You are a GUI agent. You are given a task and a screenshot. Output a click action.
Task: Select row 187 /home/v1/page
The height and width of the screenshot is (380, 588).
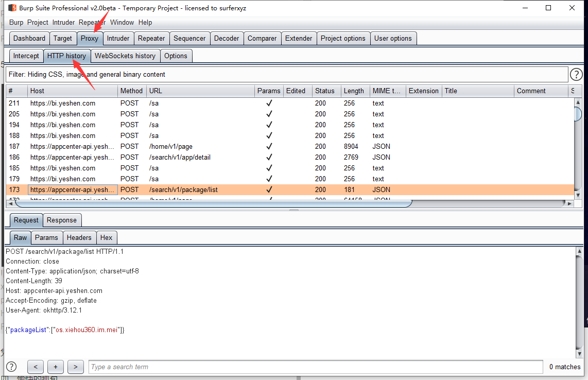(290, 146)
